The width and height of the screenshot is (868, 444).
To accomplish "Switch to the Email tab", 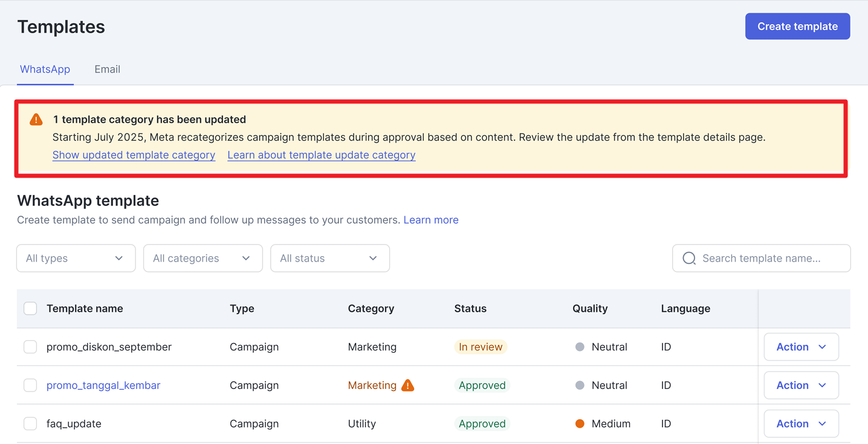I will 107,69.
